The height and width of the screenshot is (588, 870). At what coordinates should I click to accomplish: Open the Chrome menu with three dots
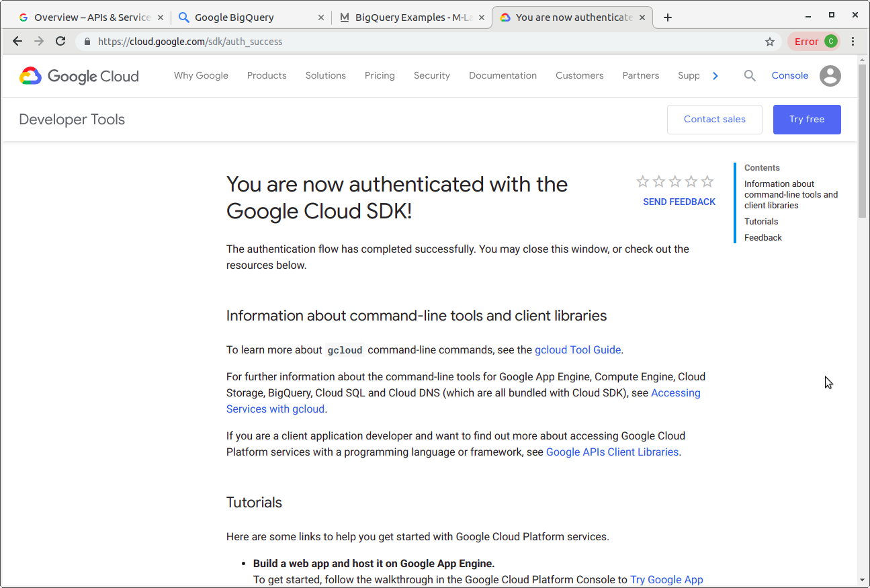(x=853, y=41)
